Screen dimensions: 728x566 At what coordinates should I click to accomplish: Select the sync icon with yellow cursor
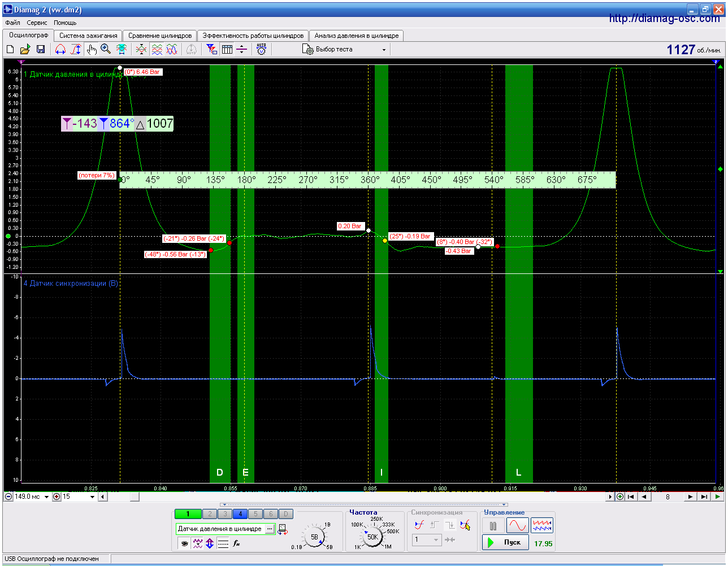[x=465, y=525]
